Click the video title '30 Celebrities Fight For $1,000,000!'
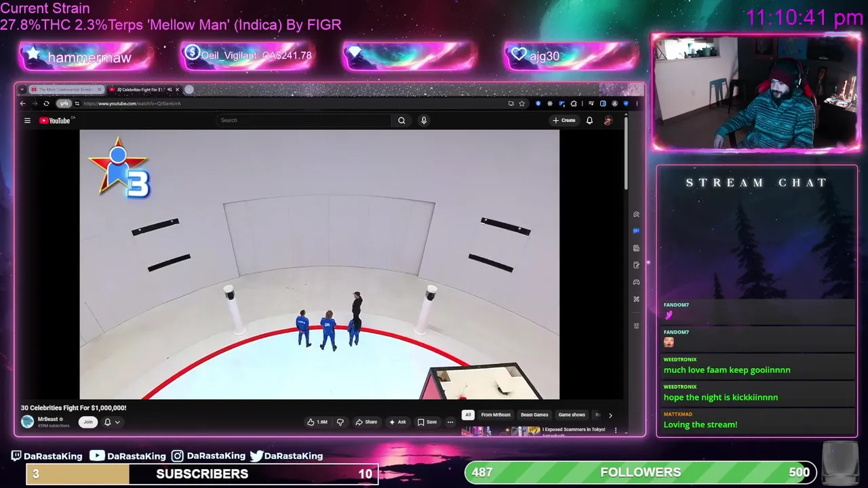Viewport: 868px width, 488px height. point(73,408)
